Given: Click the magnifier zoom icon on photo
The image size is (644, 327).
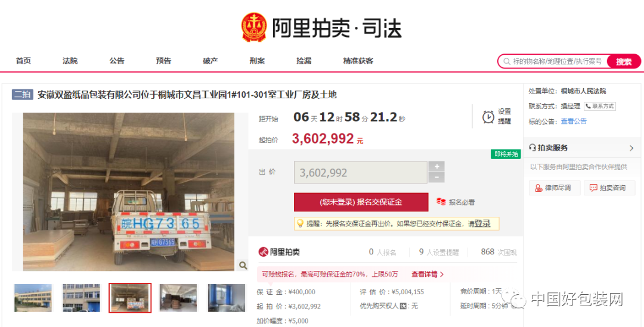Looking at the screenshot, I should click(243, 265).
